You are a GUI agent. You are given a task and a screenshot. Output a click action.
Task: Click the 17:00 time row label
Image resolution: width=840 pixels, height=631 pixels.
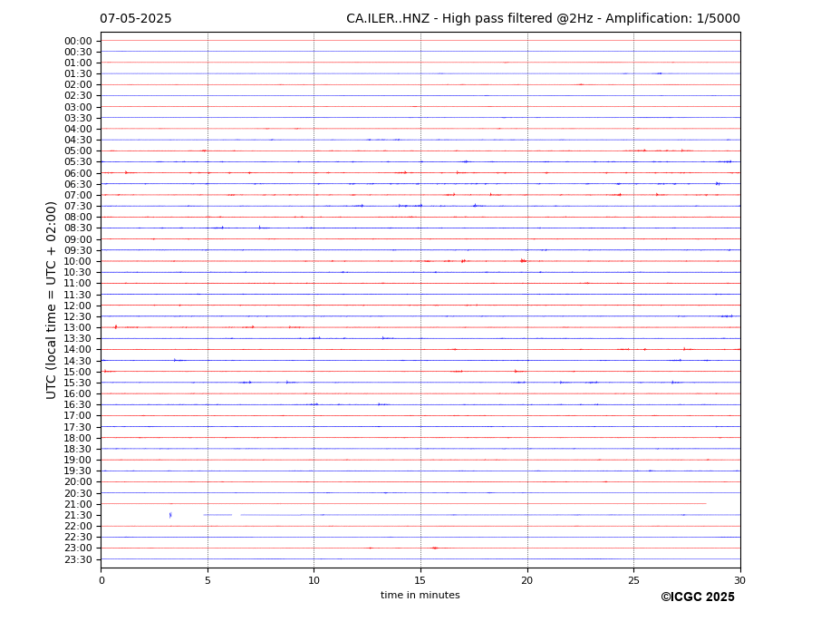[78, 416]
